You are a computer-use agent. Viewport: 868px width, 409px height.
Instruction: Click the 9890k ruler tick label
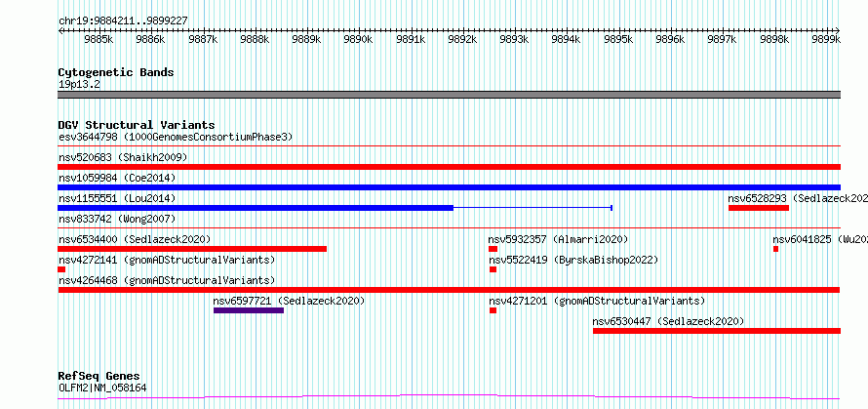[x=358, y=39]
